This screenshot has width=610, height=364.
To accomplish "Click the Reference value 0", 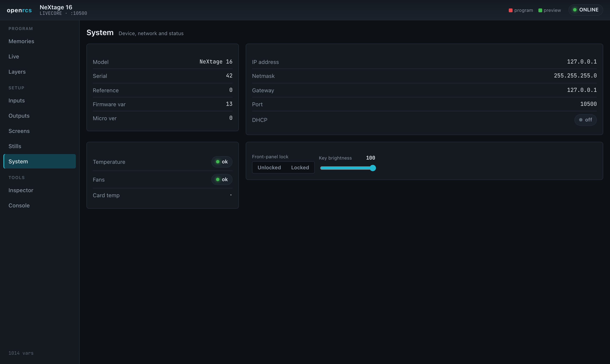I will point(231,90).
